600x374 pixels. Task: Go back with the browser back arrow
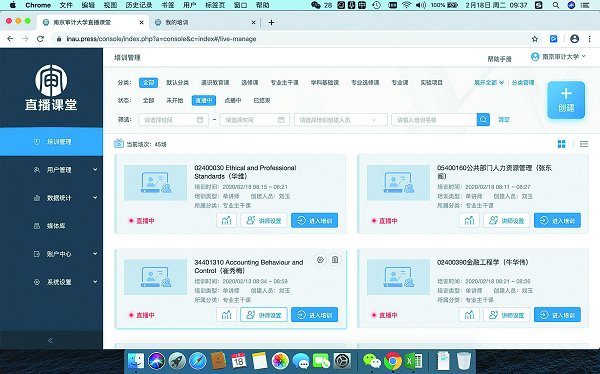[10, 39]
